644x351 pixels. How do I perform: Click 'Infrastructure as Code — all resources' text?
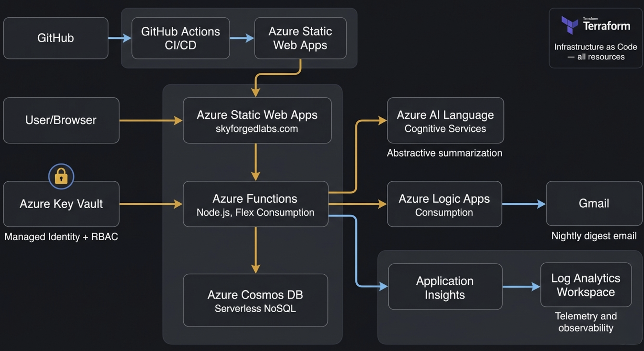point(596,52)
